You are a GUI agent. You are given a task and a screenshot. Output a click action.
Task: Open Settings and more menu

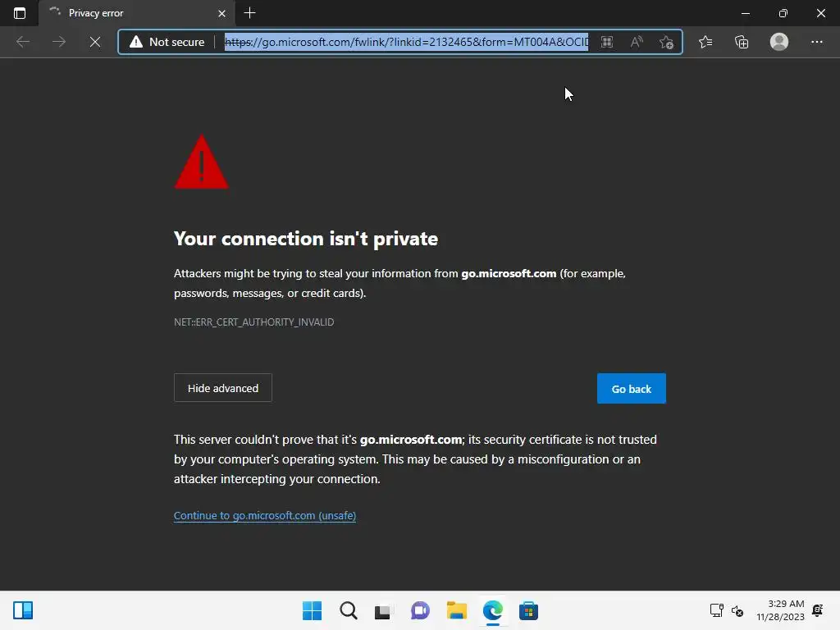[x=816, y=42]
